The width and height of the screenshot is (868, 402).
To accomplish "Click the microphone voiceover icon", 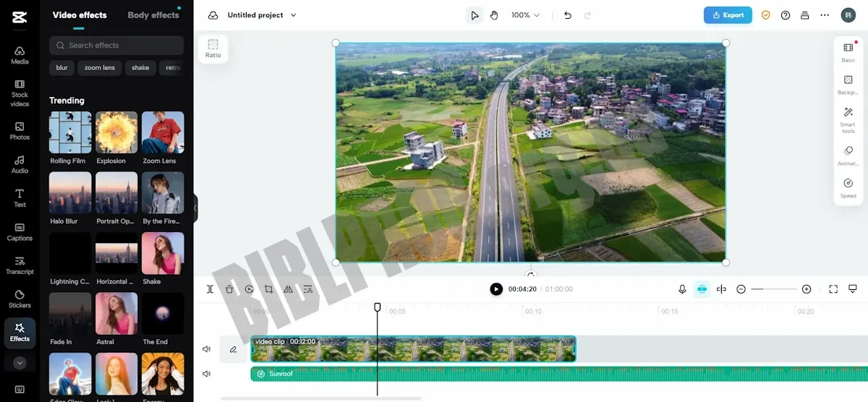I will [x=682, y=289].
